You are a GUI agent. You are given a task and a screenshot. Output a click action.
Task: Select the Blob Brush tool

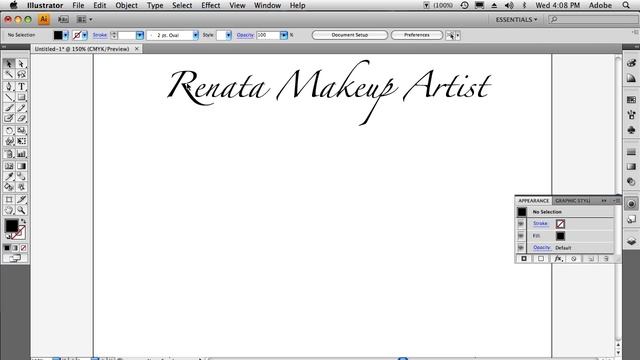[x=9, y=118]
